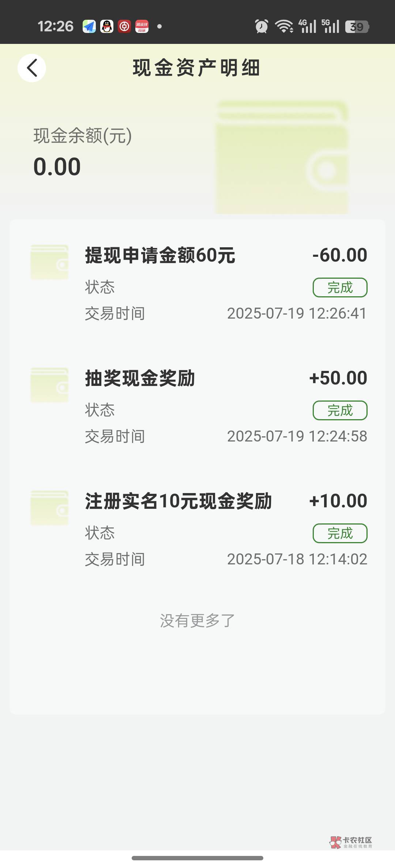Viewport: 395px width, 868px height.
Task: Tap the 没有更多了 footer text
Action: click(197, 621)
